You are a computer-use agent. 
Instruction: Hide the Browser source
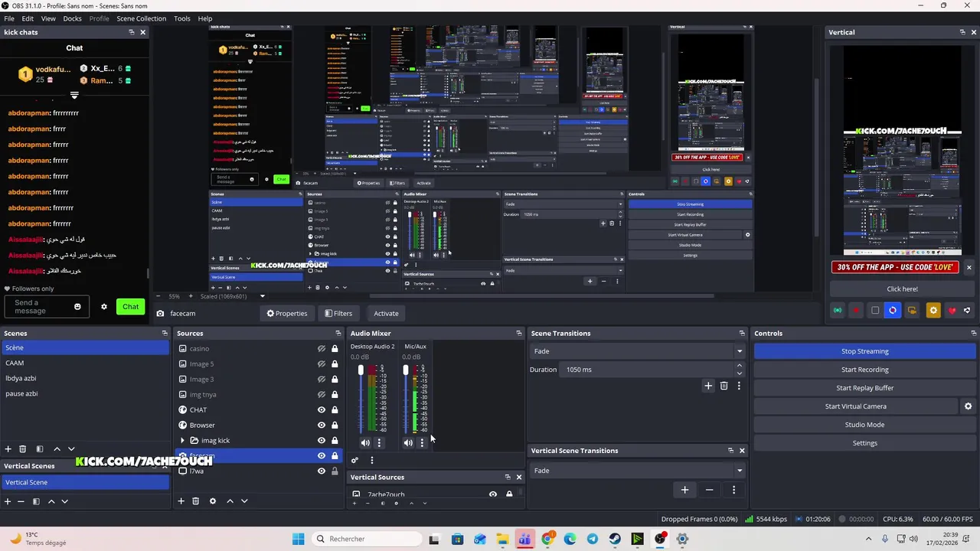[x=322, y=425]
